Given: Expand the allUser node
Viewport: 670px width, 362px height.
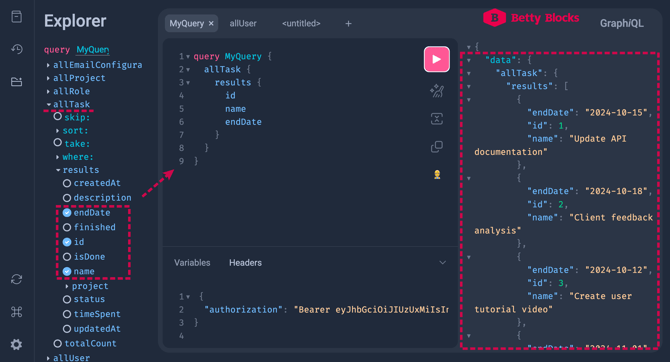Looking at the screenshot, I should (x=48, y=358).
